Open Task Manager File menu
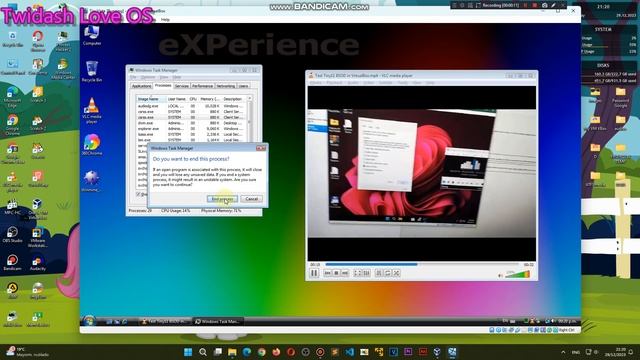 click(x=133, y=77)
